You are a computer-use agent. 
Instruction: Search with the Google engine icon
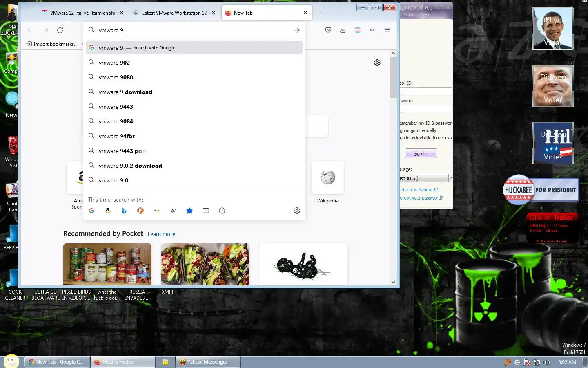[91, 211]
